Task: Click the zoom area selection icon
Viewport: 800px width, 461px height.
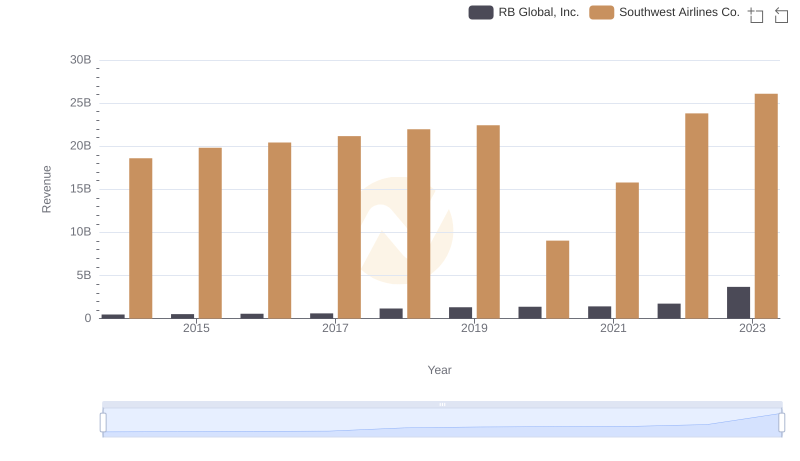Action: coord(756,15)
